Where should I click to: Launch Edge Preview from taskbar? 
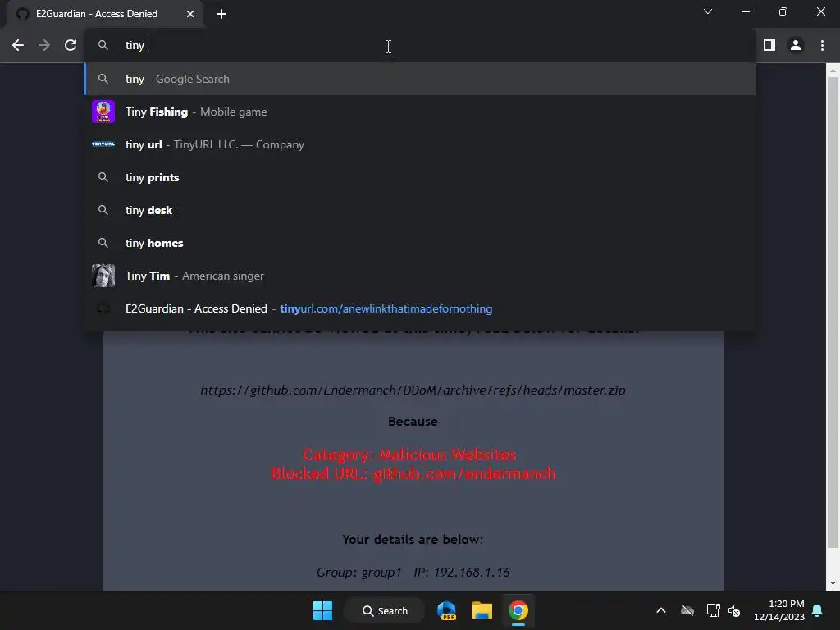pos(446,610)
